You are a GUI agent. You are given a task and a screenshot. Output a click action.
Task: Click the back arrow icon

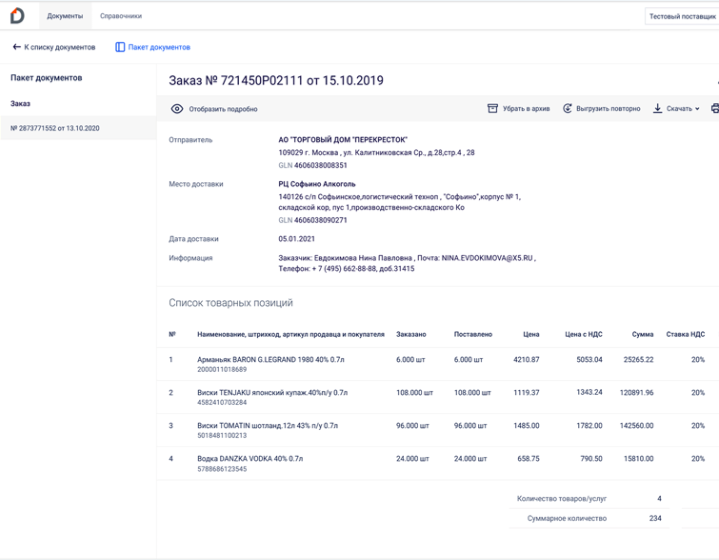coord(17,47)
